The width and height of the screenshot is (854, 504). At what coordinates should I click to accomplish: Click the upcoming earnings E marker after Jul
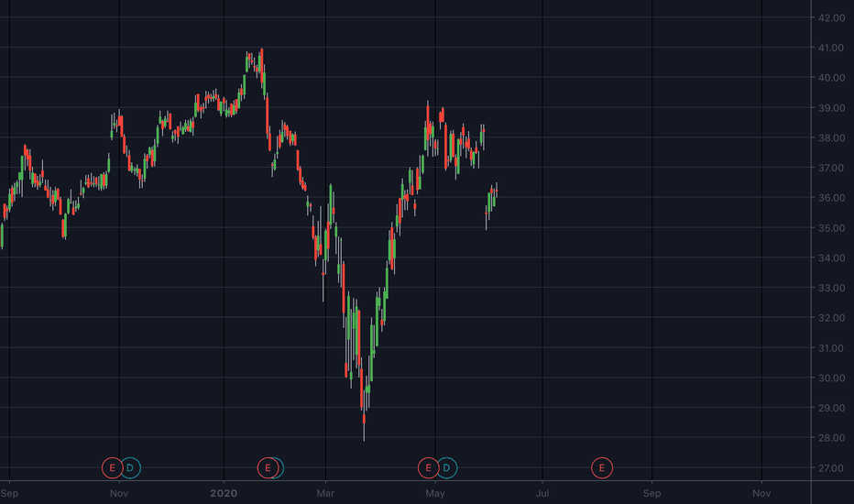click(602, 467)
